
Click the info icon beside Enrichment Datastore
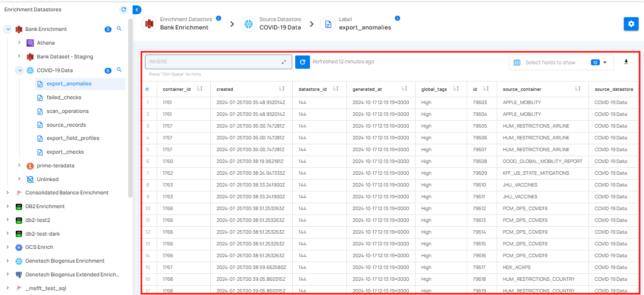[219, 18]
